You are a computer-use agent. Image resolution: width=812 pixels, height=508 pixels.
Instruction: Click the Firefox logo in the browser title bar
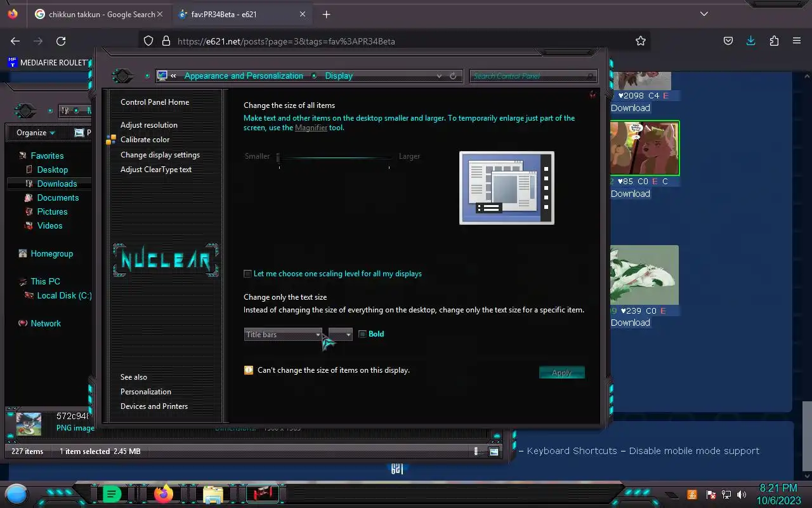tap(13, 14)
